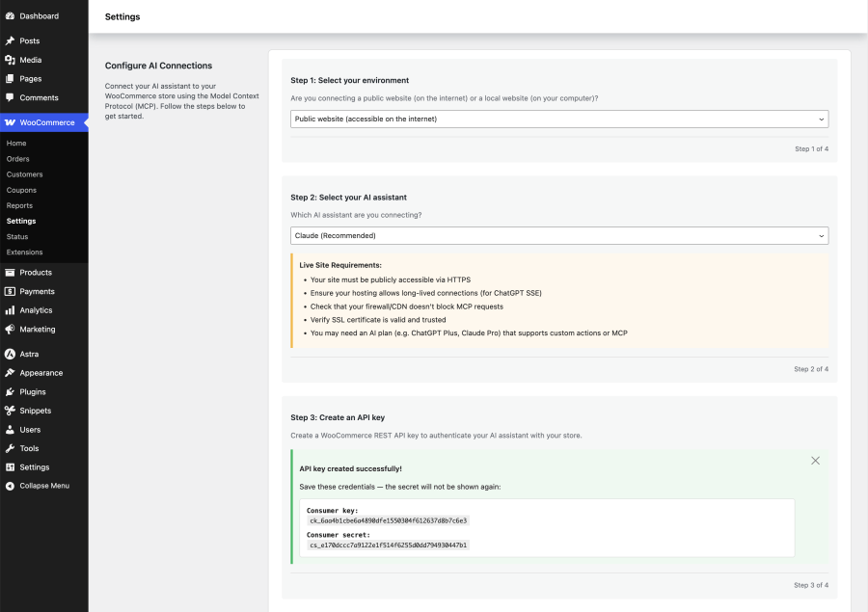Go to the Dashboard menu label
868x612 pixels.
40,16
